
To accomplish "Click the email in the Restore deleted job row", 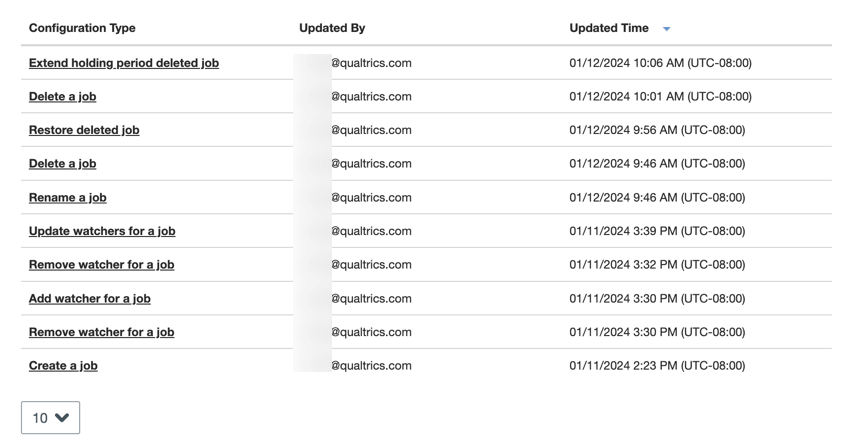I will (x=371, y=130).
